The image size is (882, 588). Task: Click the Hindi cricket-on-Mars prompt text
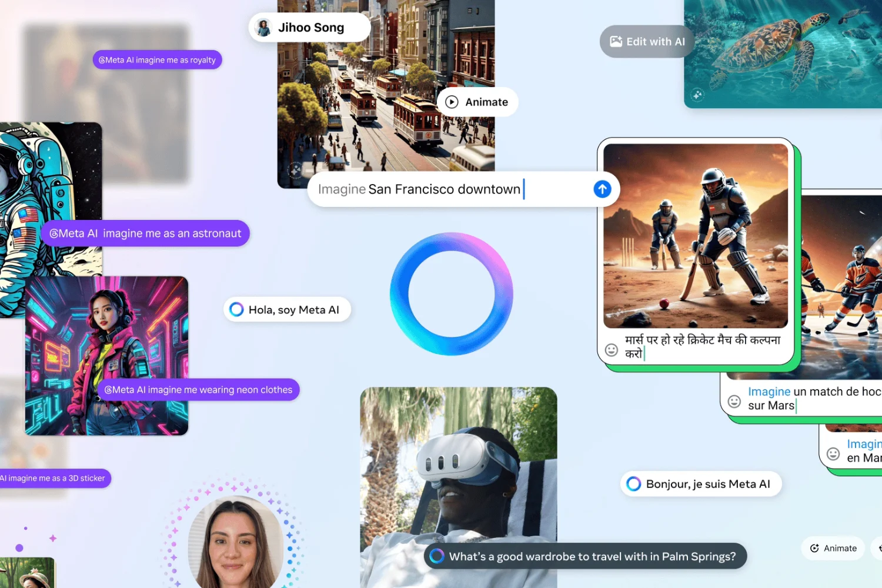(703, 346)
